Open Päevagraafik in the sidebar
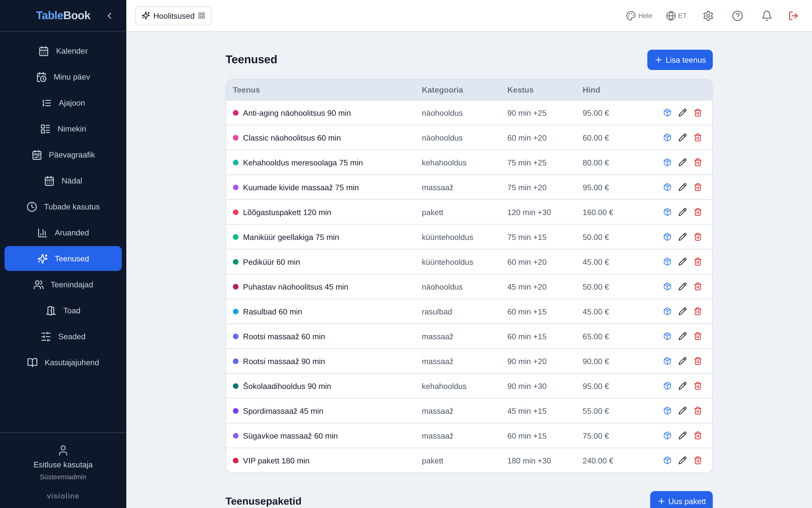 pyautogui.click(x=63, y=155)
